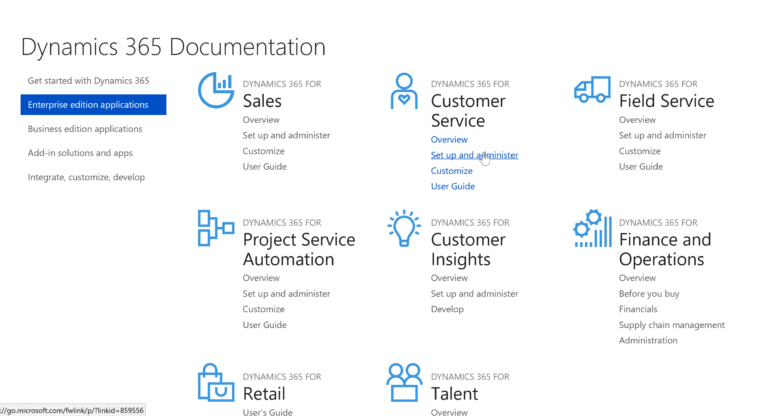Open Project Service Automation Customize link
The image size is (768, 416).
coord(264,309)
